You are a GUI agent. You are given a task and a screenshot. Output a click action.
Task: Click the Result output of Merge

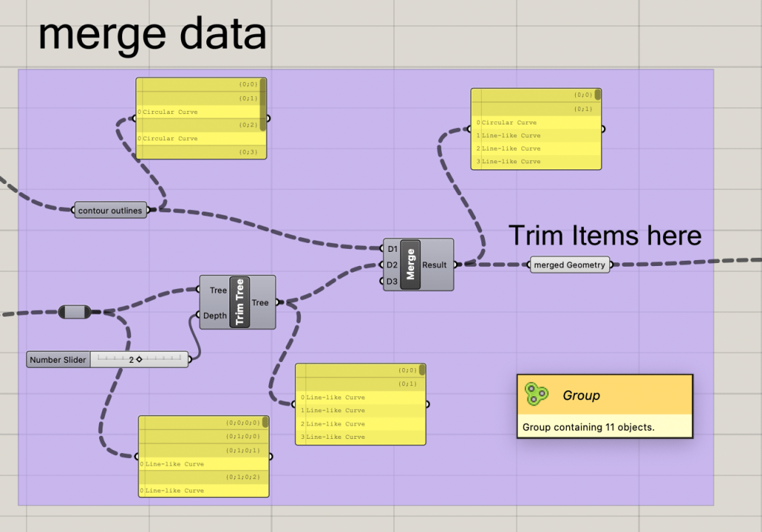point(435,265)
